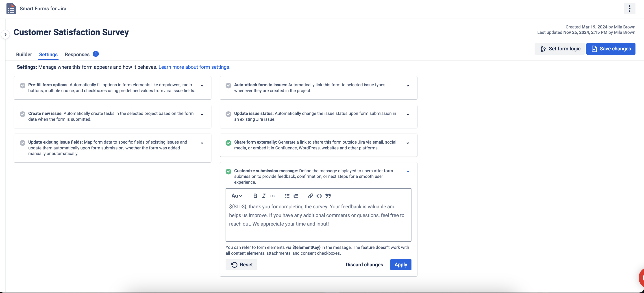Click the Italic formatting icon
644x293 pixels.
[263, 196]
